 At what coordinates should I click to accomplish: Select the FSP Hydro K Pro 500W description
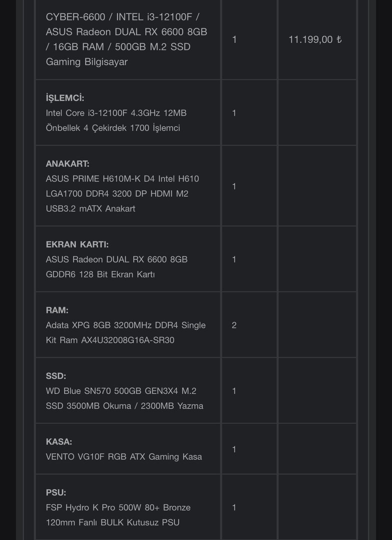point(118,515)
